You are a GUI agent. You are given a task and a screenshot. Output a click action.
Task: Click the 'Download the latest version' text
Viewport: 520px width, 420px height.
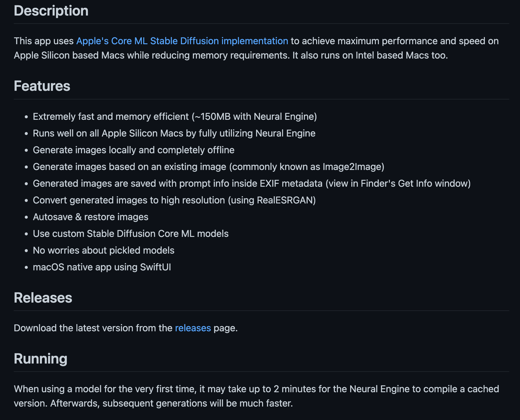coord(93,328)
